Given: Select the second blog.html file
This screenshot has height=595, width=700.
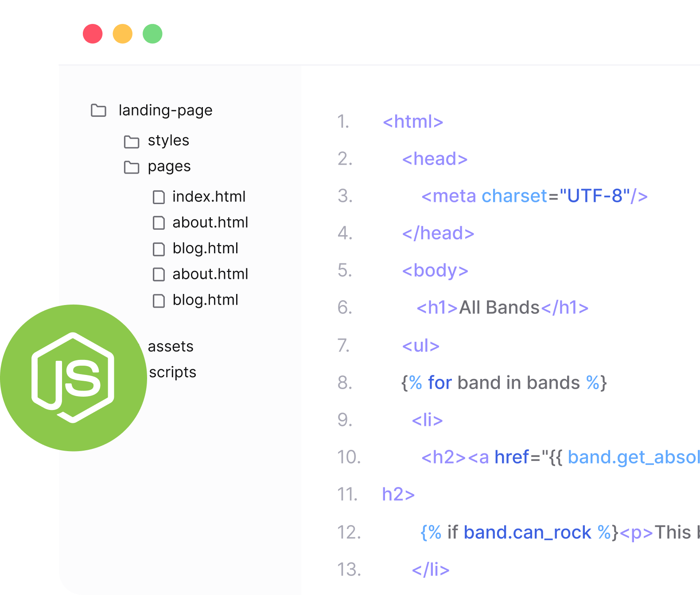Looking at the screenshot, I should [x=205, y=300].
